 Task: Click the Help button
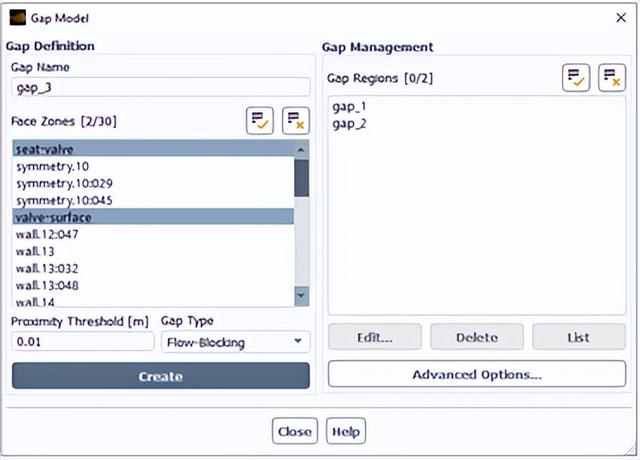tap(346, 431)
